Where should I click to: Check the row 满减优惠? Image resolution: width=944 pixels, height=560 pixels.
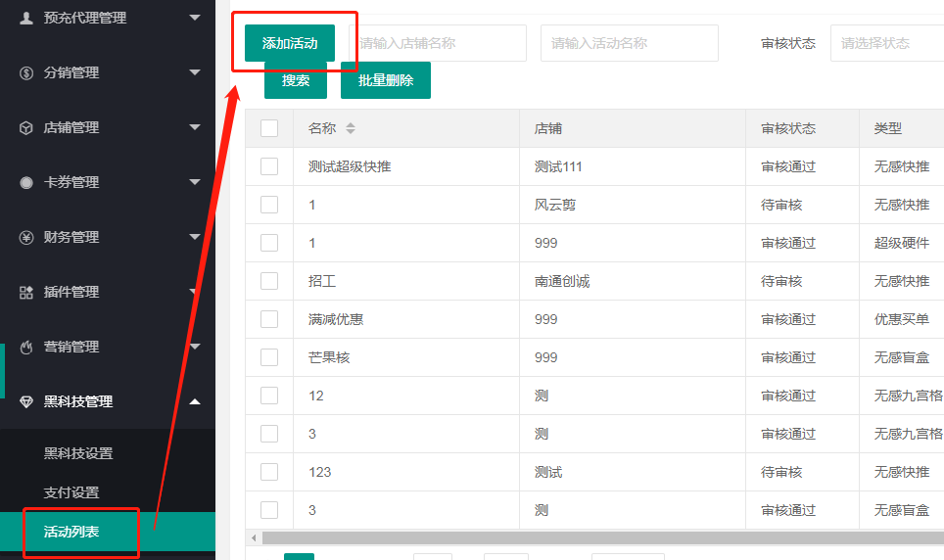(x=269, y=319)
